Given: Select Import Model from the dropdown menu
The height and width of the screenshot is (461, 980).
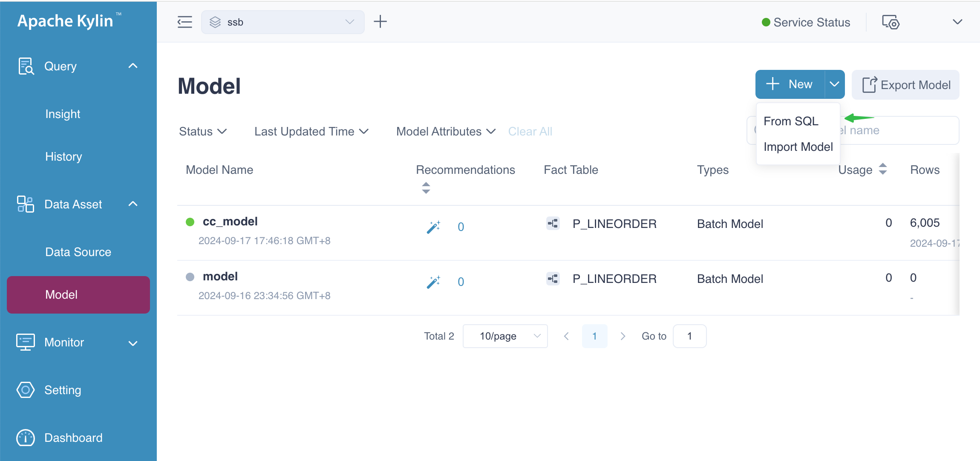Looking at the screenshot, I should coord(798,147).
